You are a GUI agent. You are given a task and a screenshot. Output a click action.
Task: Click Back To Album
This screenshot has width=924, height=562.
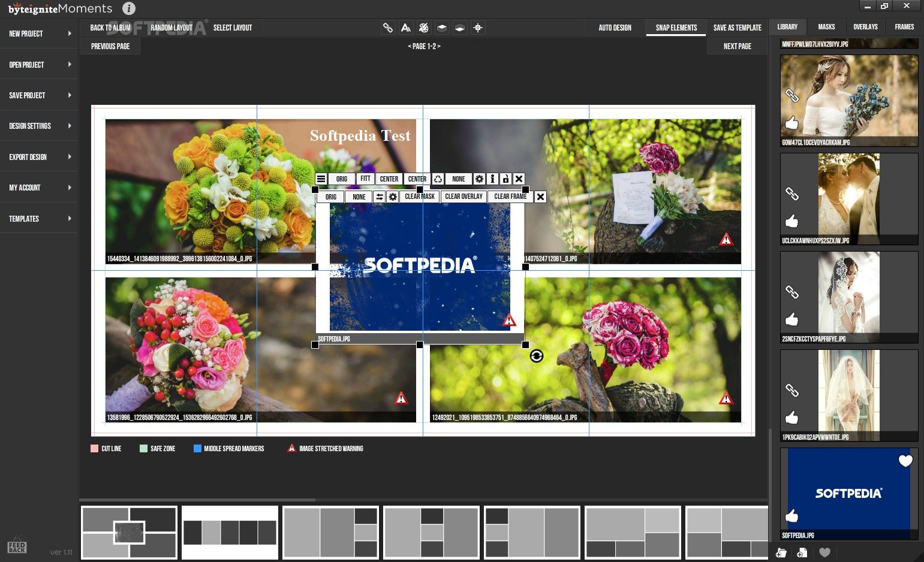point(110,28)
